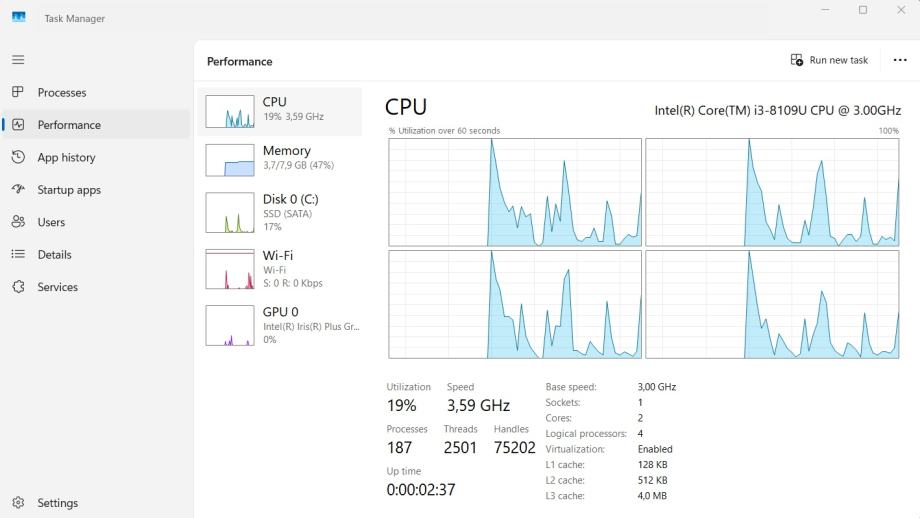920x518 pixels.
Task: Toggle the hamburger navigation menu
Action: pos(18,60)
